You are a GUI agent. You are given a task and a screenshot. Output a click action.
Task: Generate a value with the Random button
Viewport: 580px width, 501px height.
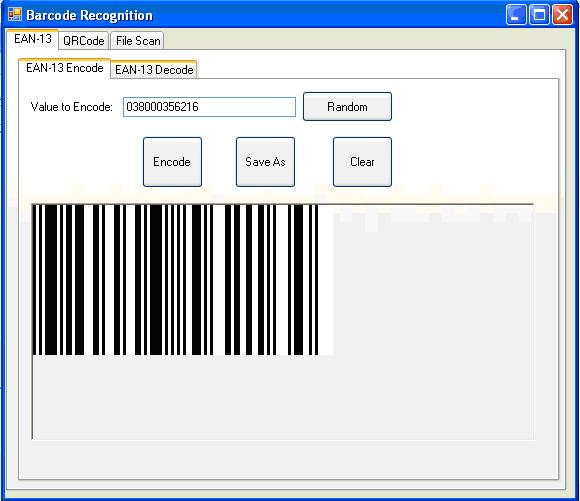[x=347, y=107]
